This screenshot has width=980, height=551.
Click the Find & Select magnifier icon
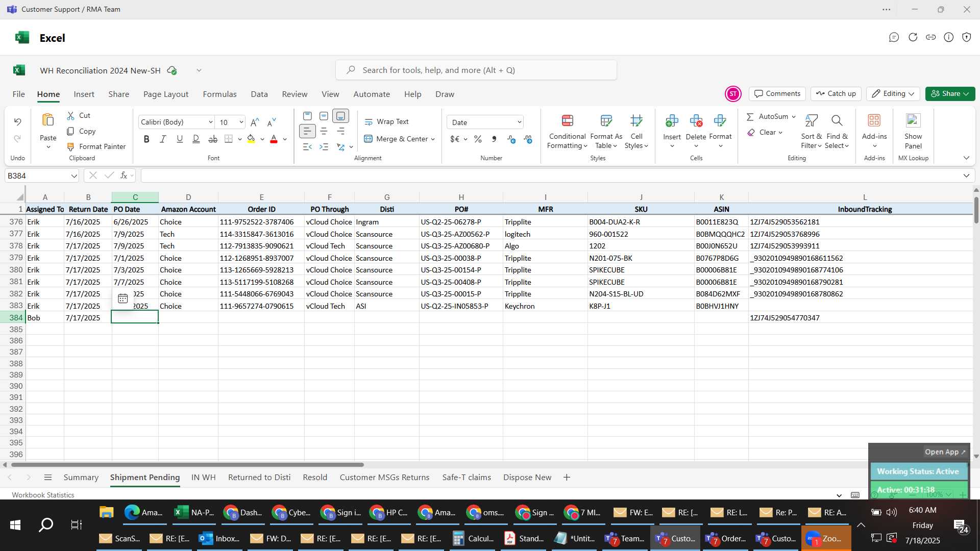click(836, 120)
